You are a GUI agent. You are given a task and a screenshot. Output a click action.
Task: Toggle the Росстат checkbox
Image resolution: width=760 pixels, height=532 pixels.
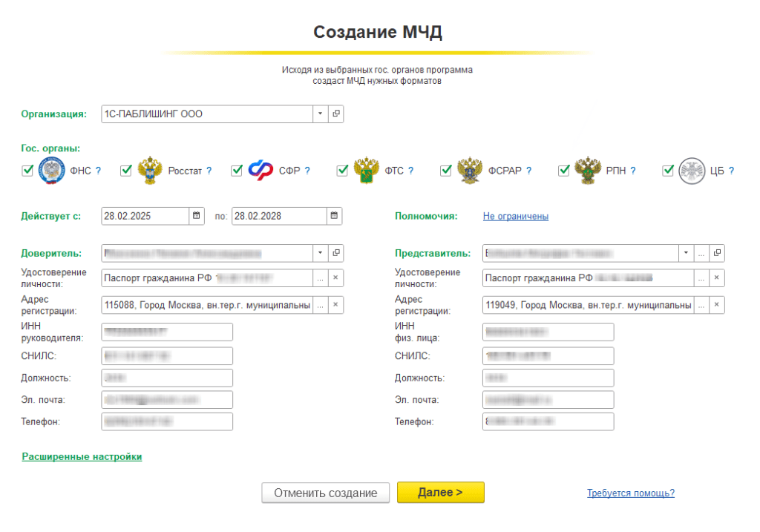tap(126, 171)
